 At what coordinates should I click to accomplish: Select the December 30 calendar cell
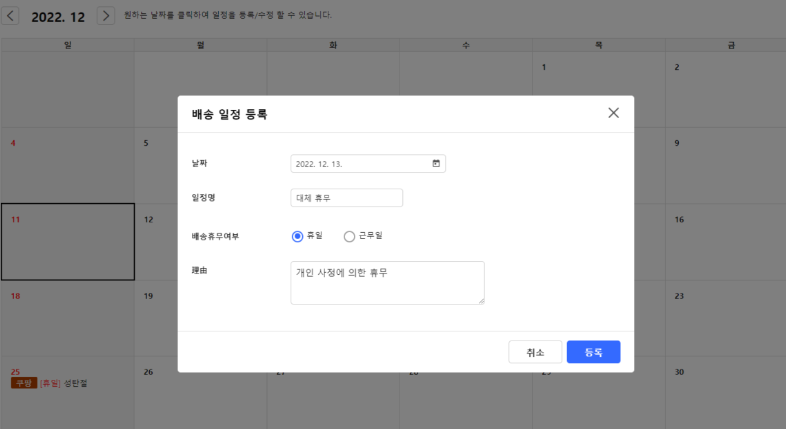pos(725,395)
